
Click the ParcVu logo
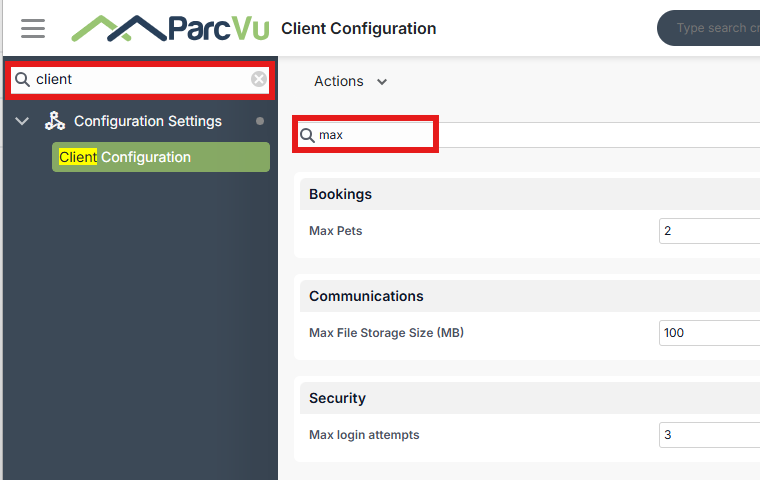click(x=170, y=28)
